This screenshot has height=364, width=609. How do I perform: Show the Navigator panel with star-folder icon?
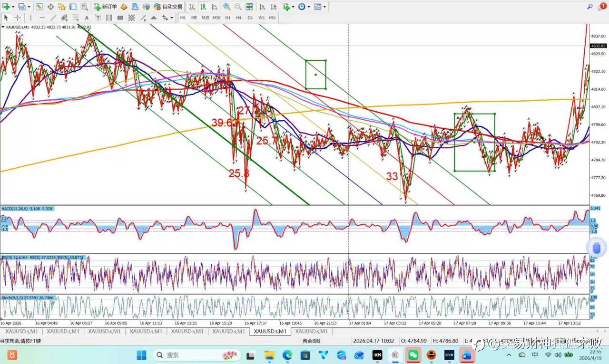pos(62,7)
